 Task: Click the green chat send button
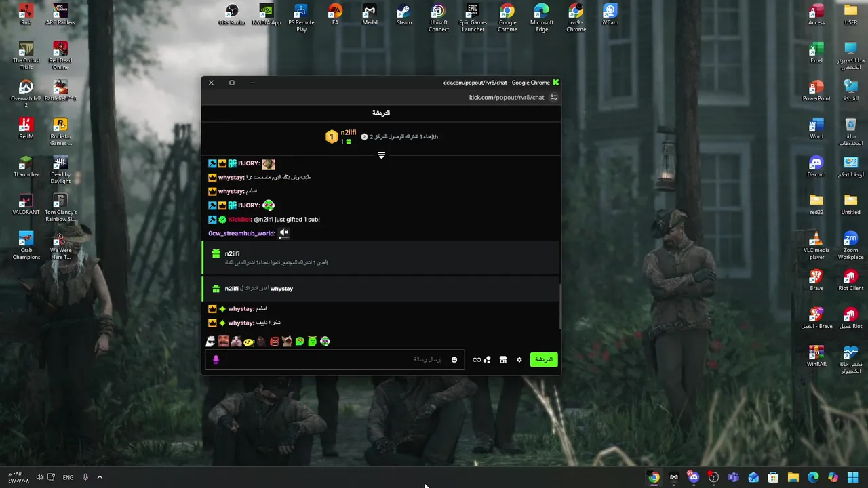point(544,359)
